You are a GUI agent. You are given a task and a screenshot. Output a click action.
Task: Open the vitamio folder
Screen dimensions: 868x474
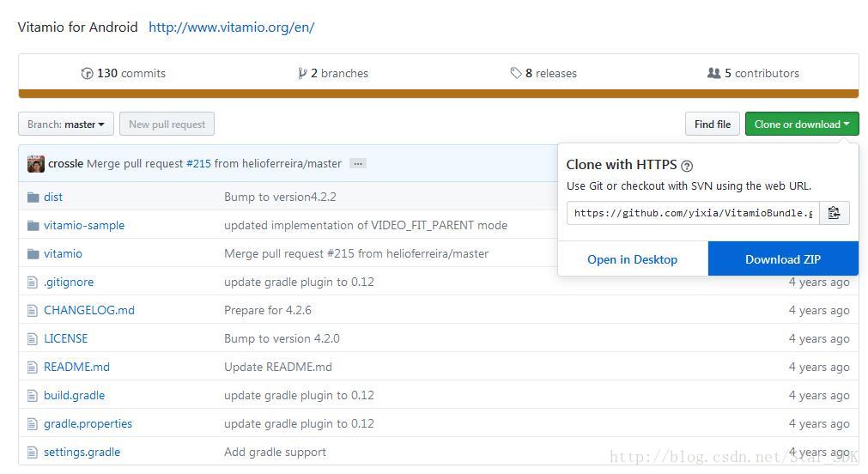coord(63,253)
